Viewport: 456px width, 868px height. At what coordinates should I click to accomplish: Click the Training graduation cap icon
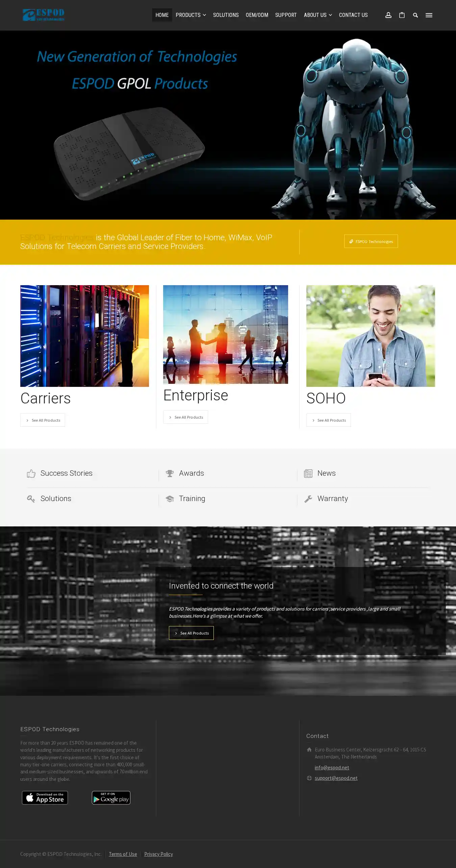[x=170, y=499]
